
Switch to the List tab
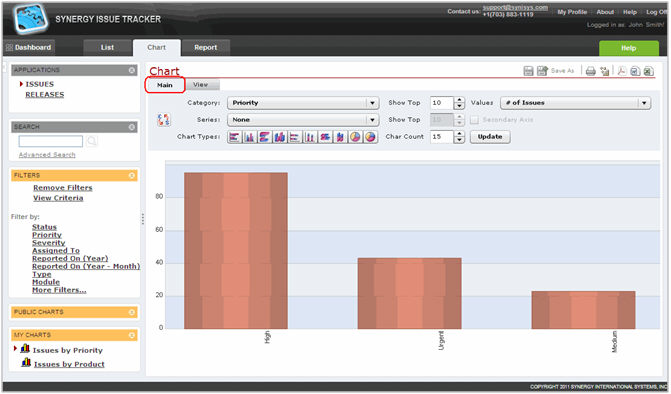coord(107,47)
